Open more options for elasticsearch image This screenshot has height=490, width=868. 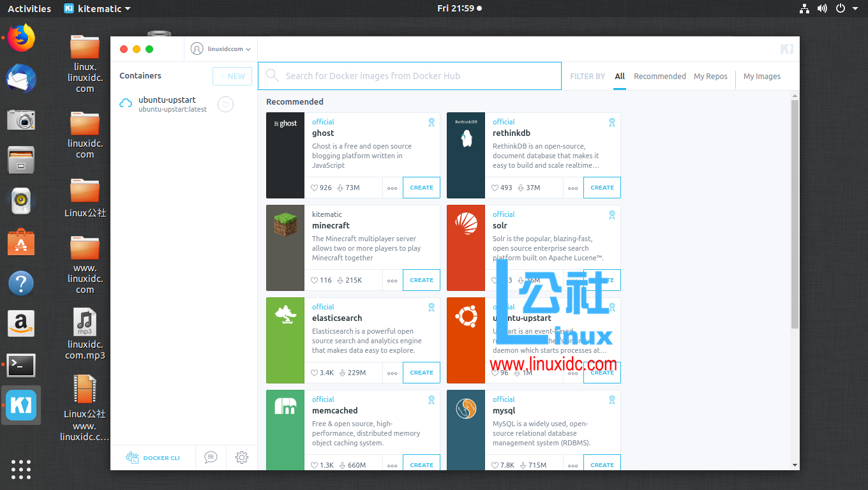(393, 373)
